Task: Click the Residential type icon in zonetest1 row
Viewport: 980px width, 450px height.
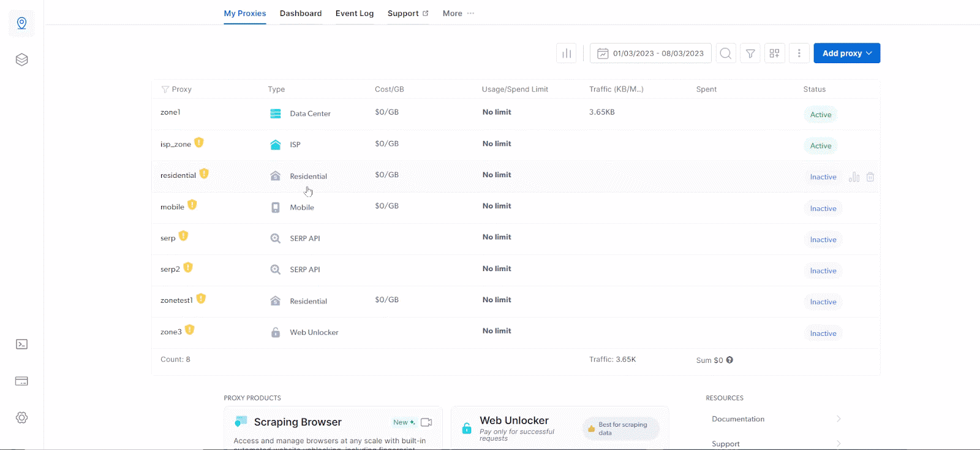Action: coord(276,301)
